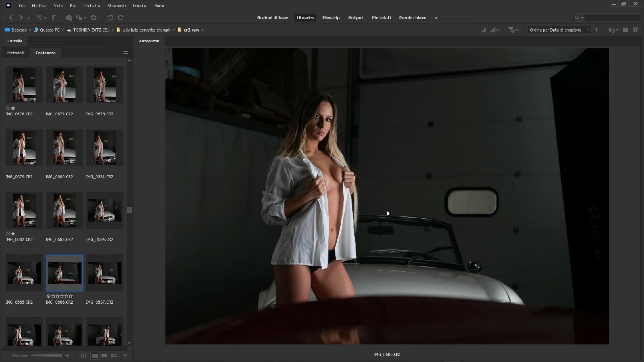Open the Etichetta menu

(x=92, y=6)
